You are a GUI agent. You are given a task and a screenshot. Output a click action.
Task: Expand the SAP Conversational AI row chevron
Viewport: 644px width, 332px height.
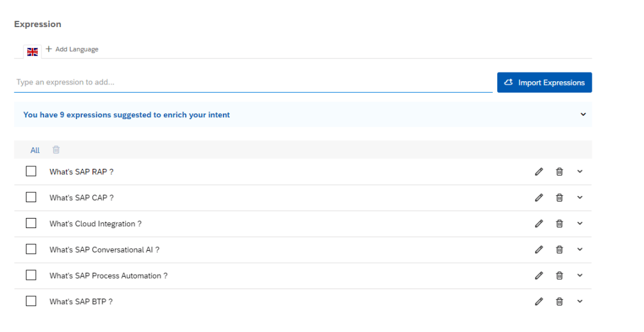pyautogui.click(x=580, y=249)
